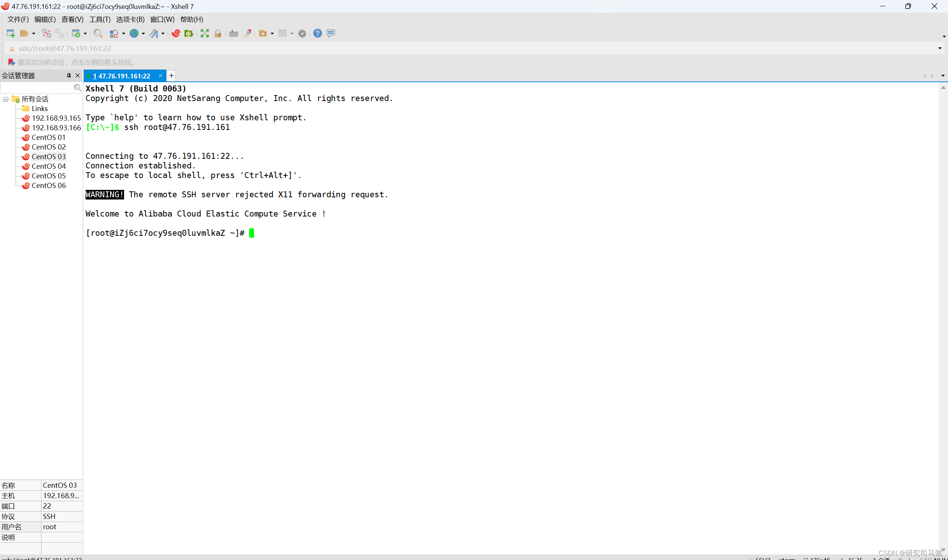This screenshot has width=948, height=560.
Task: Click the grayed Reconnect chain icon
Action: (x=60, y=34)
